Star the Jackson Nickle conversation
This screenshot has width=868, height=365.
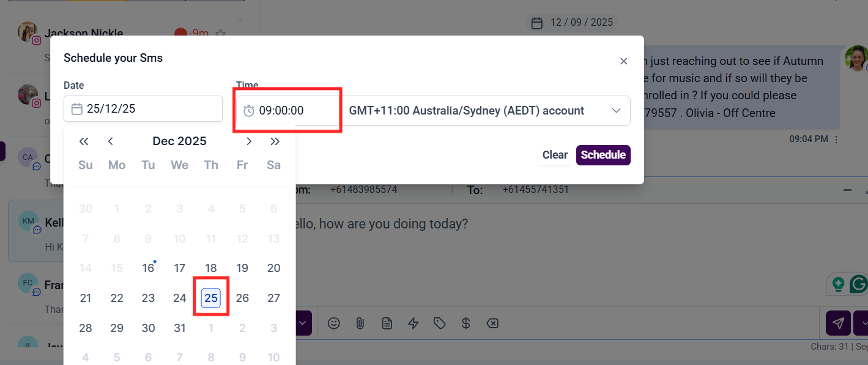(221, 34)
